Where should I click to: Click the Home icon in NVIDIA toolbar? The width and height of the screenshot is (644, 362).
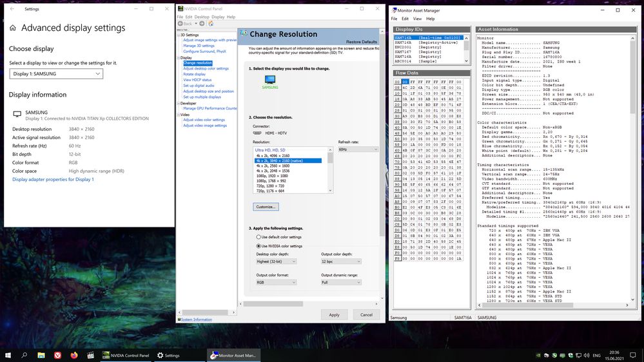tap(211, 23)
